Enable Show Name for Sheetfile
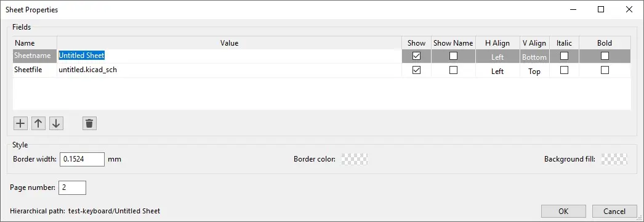The width and height of the screenshot is (644, 222). coord(453,70)
